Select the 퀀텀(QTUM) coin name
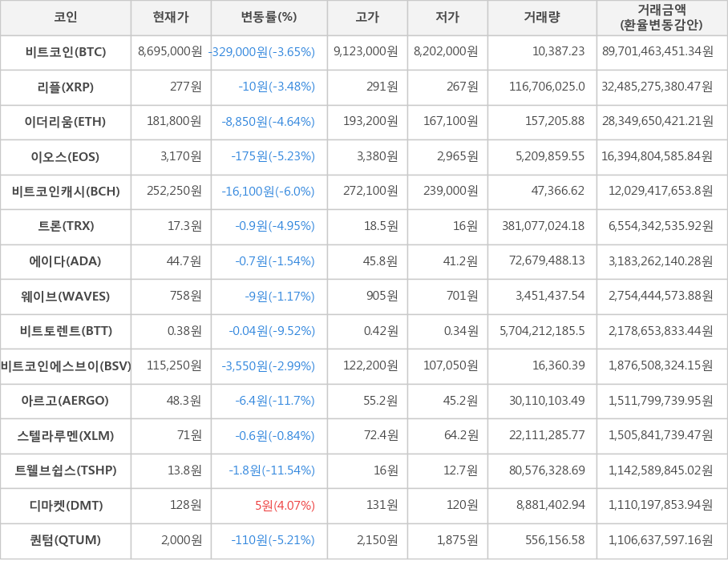 tap(66, 540)
